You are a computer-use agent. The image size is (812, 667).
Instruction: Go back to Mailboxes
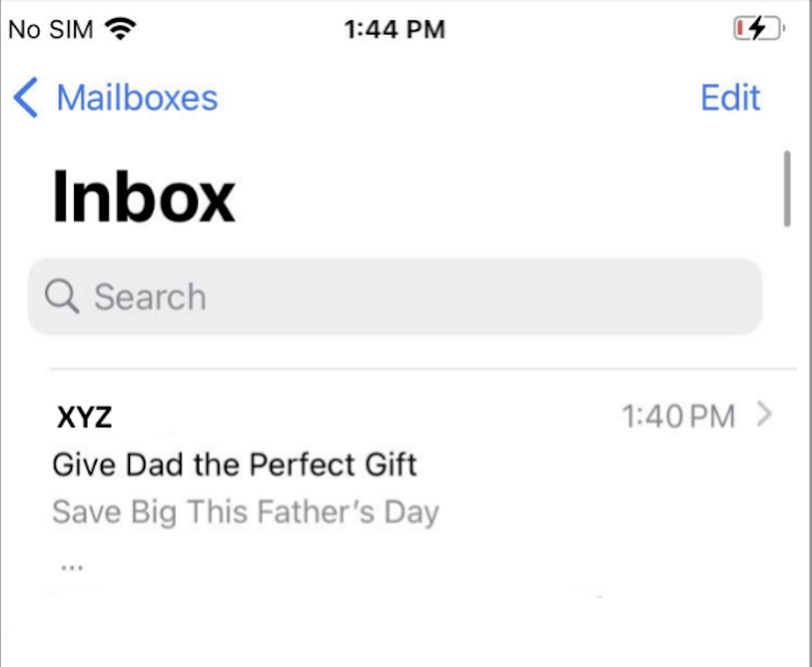click(136, 99)
